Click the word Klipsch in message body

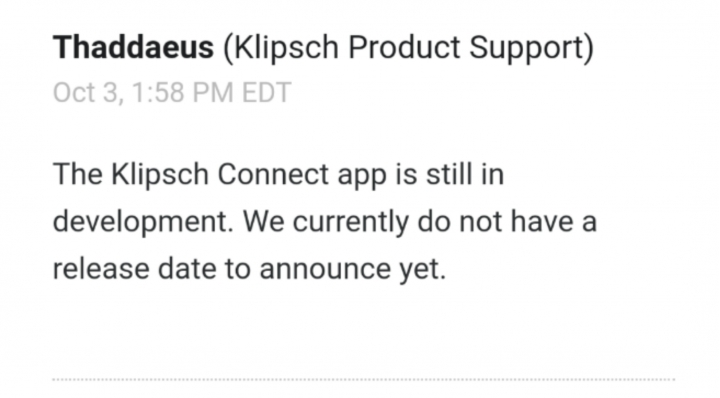click(x=160, y=176)
